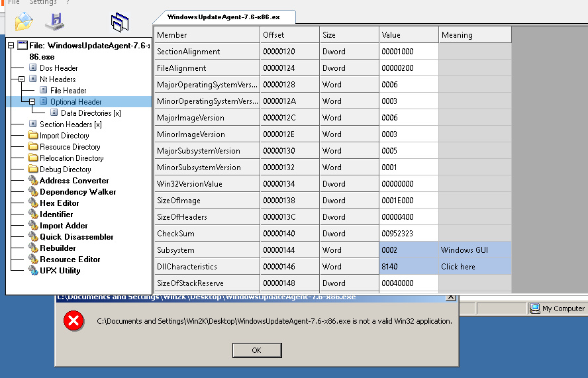
Task: Click the DllCharacteristics value 8140
Action: (x=409, y=266)
